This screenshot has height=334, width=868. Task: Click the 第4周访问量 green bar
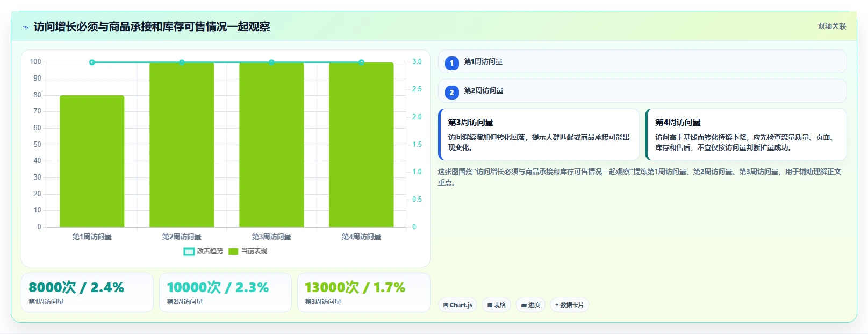tap(361, 145)
